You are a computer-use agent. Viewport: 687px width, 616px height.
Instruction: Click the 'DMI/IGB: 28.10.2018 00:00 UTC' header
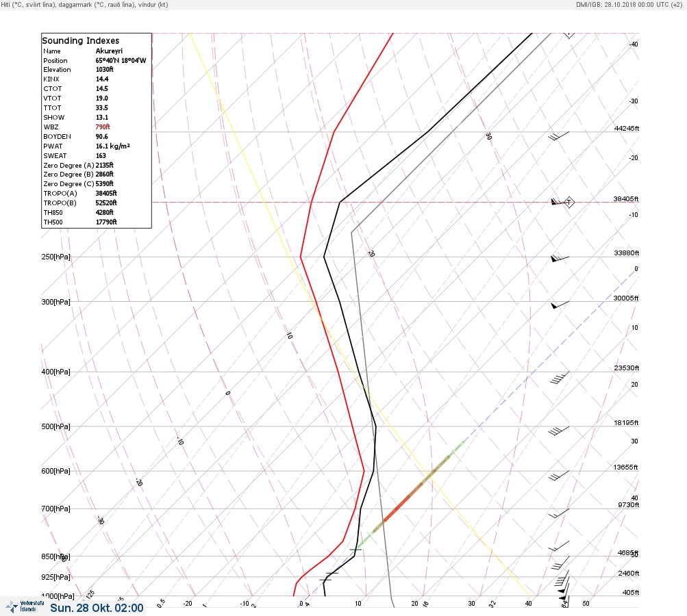629,5
